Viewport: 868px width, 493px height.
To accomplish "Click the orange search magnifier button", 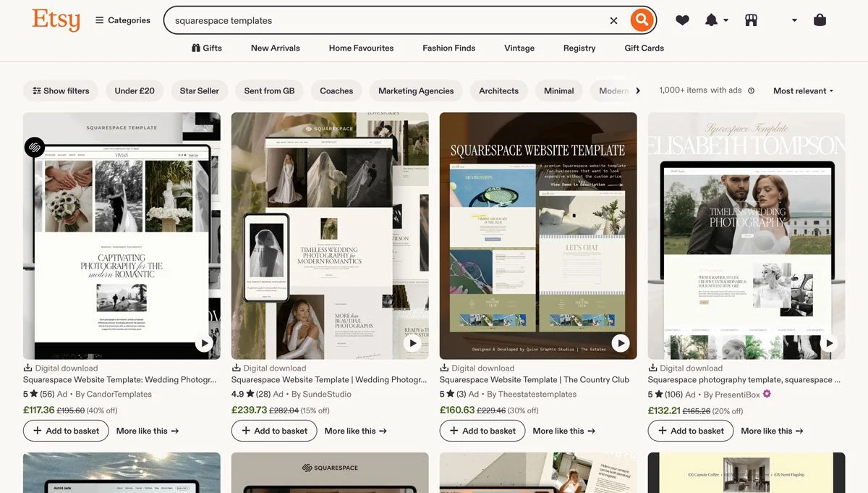I will click(642, 20).
